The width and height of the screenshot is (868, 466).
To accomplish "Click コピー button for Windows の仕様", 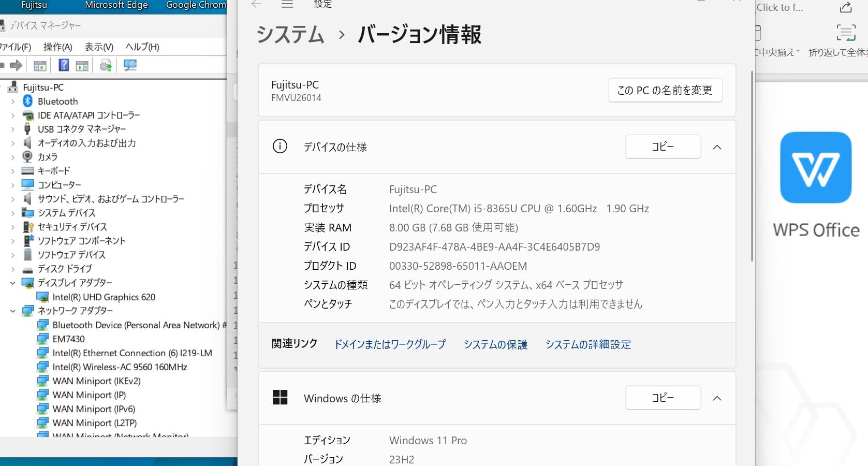I will (x=663, y=398).
